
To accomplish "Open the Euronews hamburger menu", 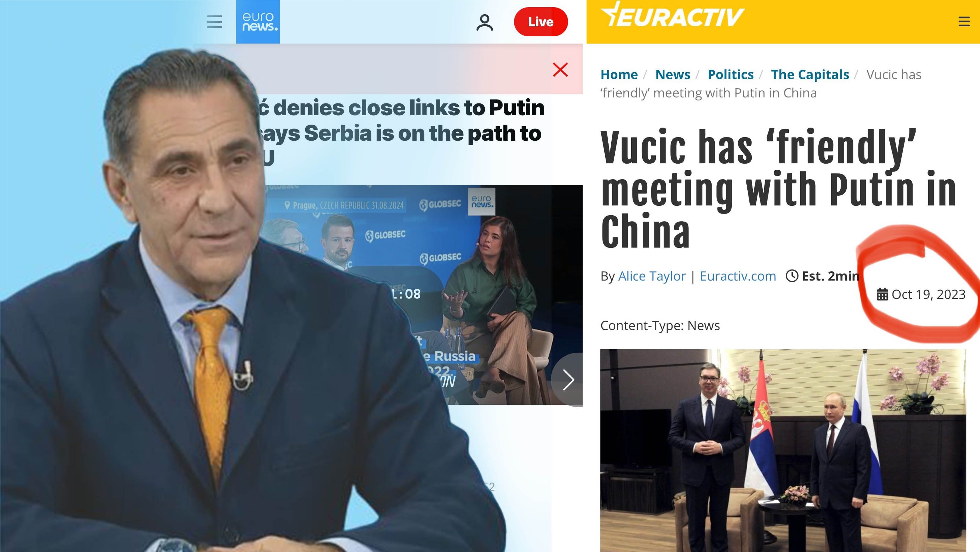I will pyautogui.click(x=215, y=22).
